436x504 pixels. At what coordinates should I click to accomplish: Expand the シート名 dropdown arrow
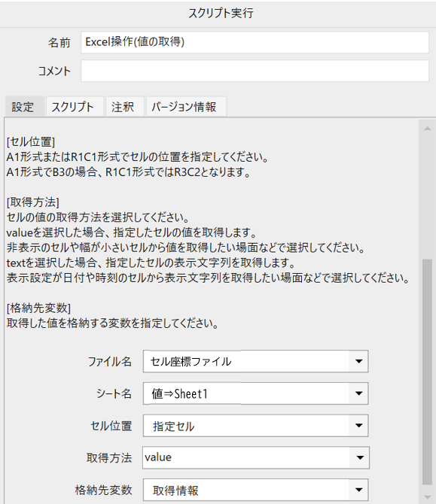tap(358, 393)
